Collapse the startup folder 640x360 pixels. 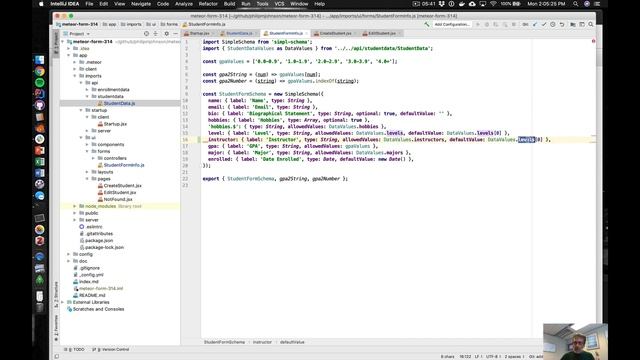coord(81,110)
